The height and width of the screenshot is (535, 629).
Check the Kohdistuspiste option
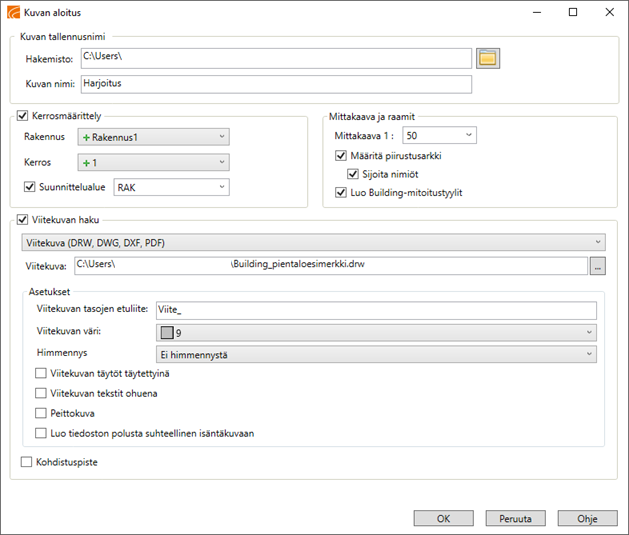27,463
